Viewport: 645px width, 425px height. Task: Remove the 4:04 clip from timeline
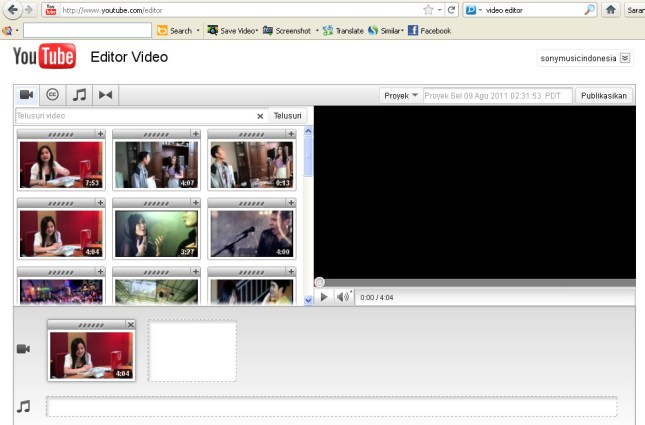130,325
